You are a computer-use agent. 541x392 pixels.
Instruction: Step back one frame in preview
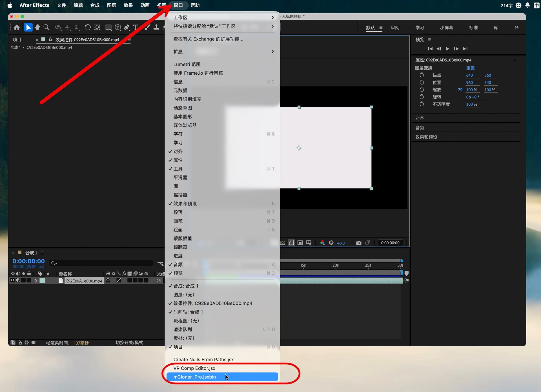[439, 49]
